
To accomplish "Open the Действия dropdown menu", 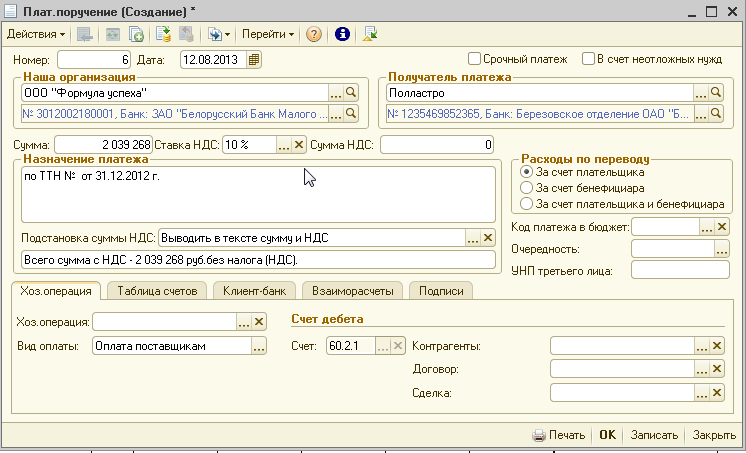I will click(x=35, y=34).
